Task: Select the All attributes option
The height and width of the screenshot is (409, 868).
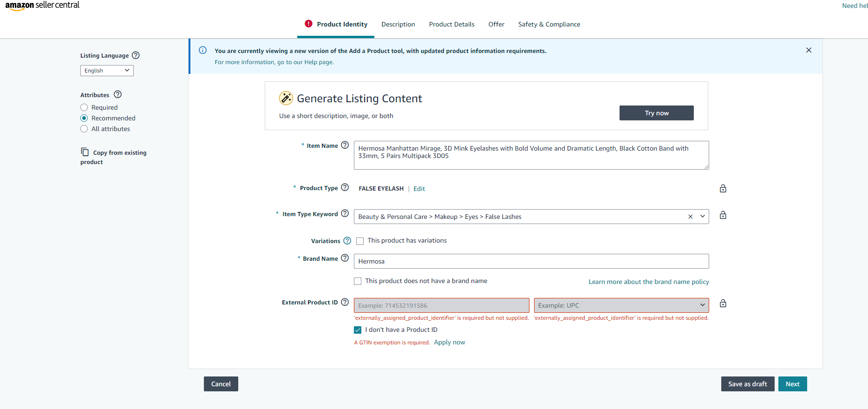Action: point(84,129)
